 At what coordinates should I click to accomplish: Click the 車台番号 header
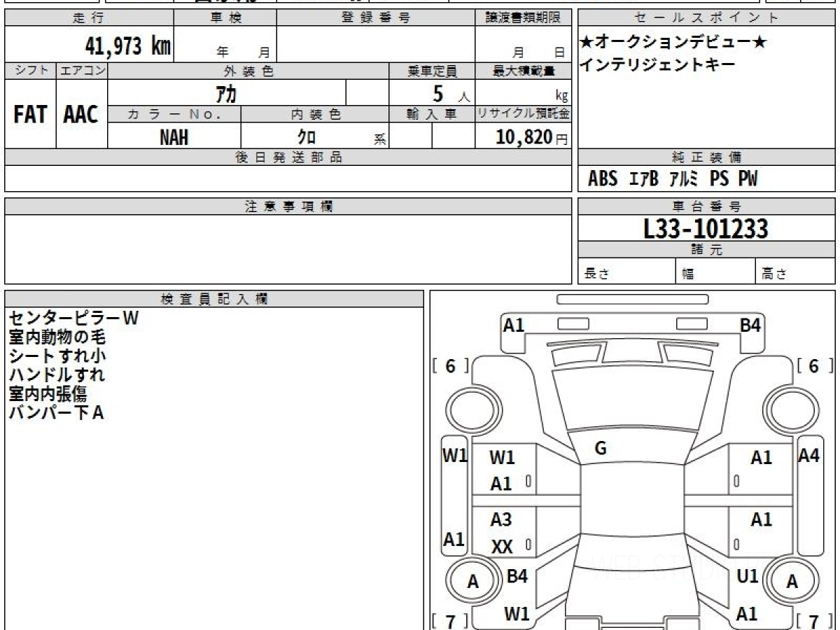[x=706, y=206]
